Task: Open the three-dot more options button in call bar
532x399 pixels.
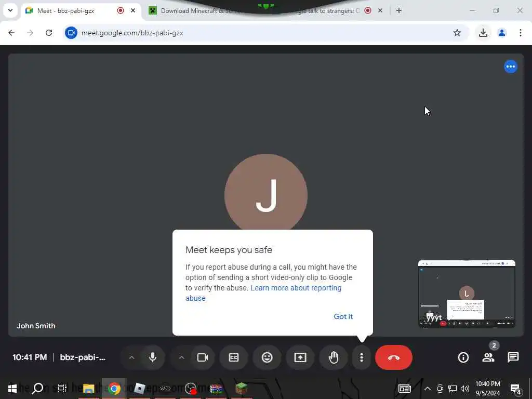Action: click(x=362, y=357)
